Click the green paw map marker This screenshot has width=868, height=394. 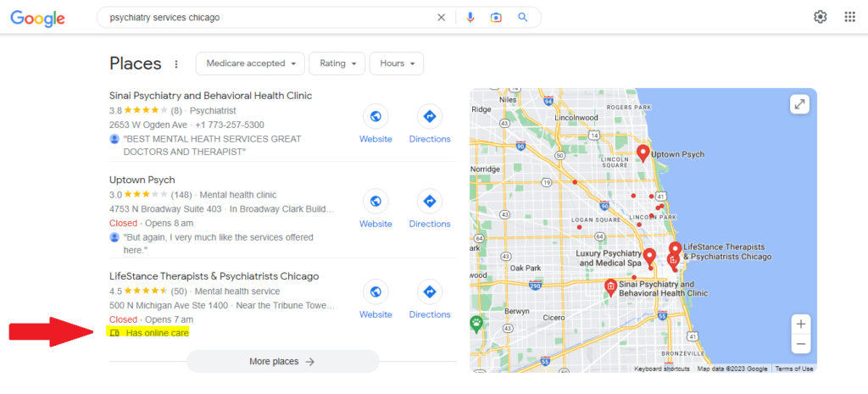[x=476, y=323]
